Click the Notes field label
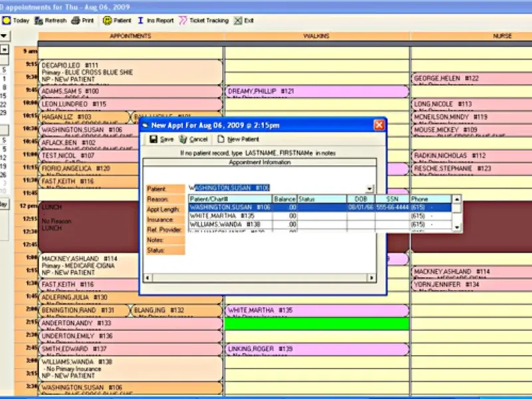 pos(165,240)
